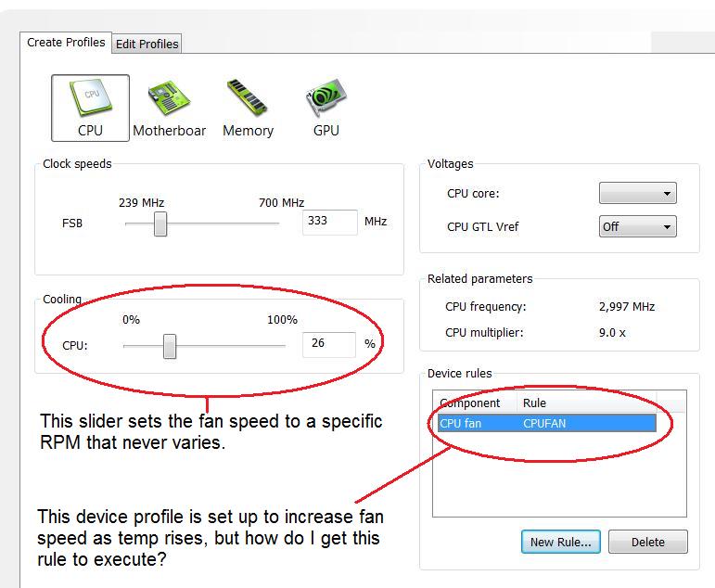
Task: Click the FSB MHz value field
Action: pyautogui.click(x=329, y=223)
